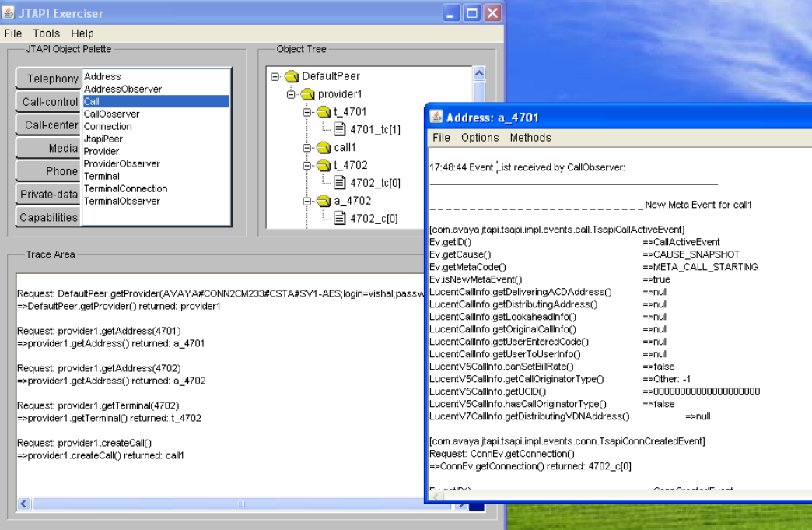Click the Object Tree scroll up arrow
The width and height of the screenshot is (812, 530).
pos(479,74)
